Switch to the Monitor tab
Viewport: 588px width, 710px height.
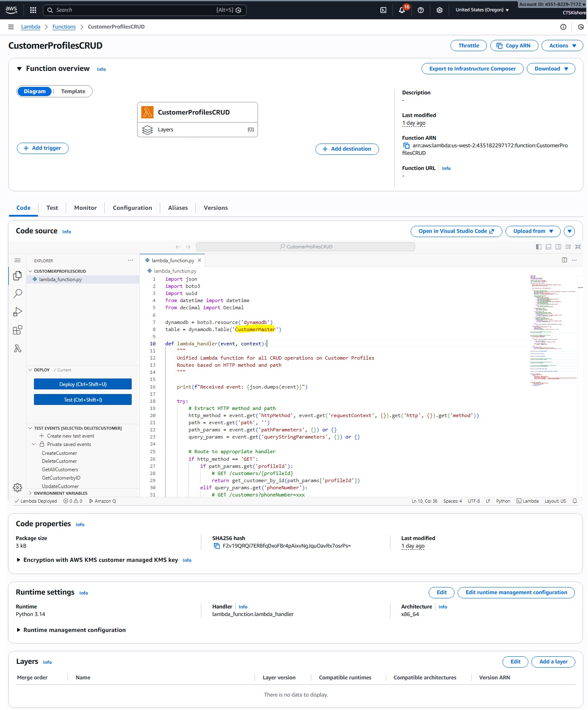(x=85, y=208)
